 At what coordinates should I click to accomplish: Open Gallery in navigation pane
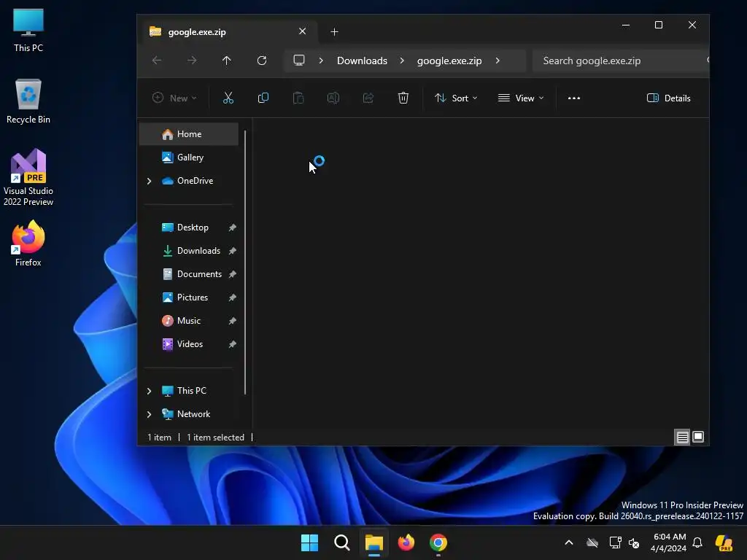[189, 157]
